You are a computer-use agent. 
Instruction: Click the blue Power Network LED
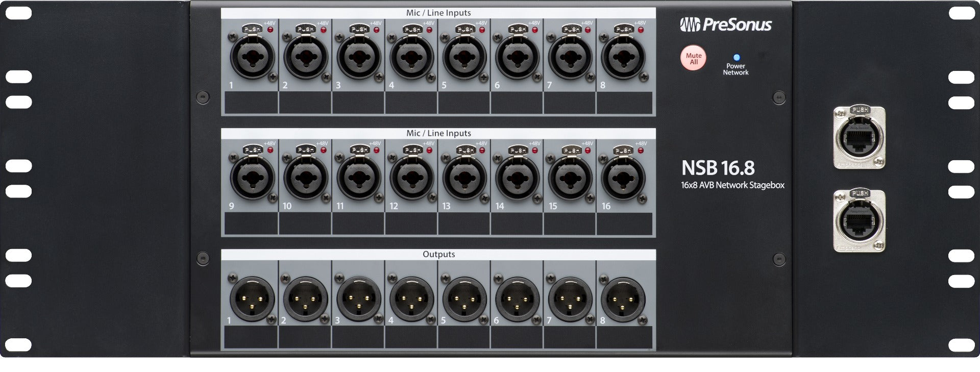736,58
